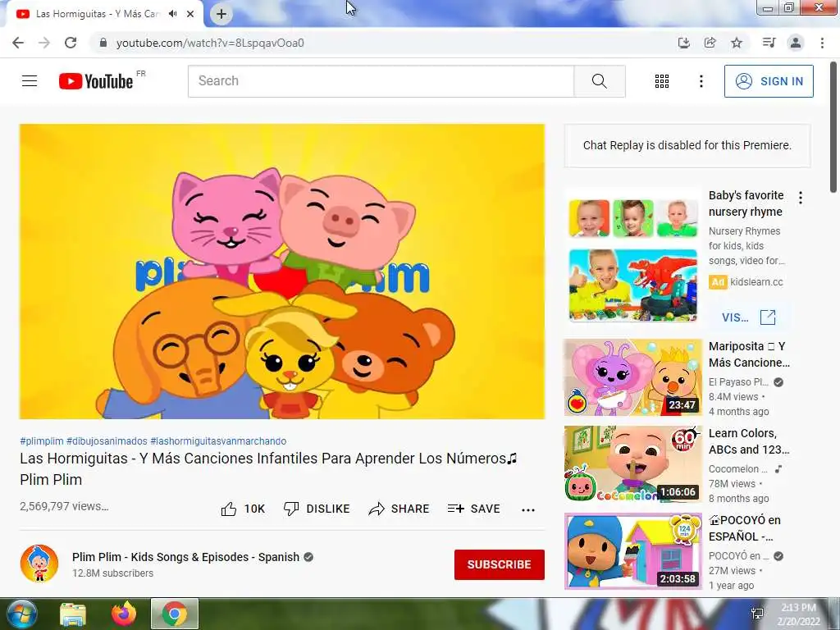Open the #plimplim hashtag link
Image resolution: width=840 pixels, height=630 pixels.
click(42, 441)
